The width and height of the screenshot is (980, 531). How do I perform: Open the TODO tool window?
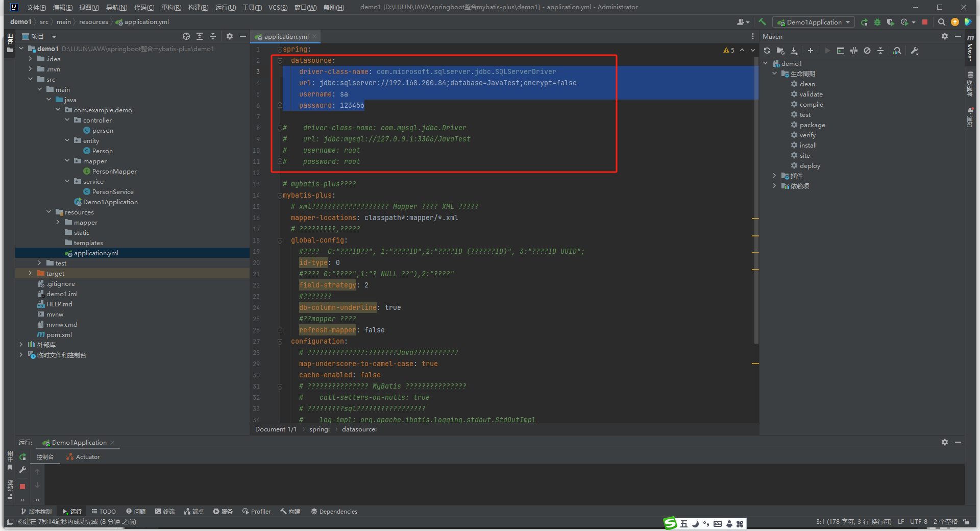pyautogui.click(x=104, y=511)
